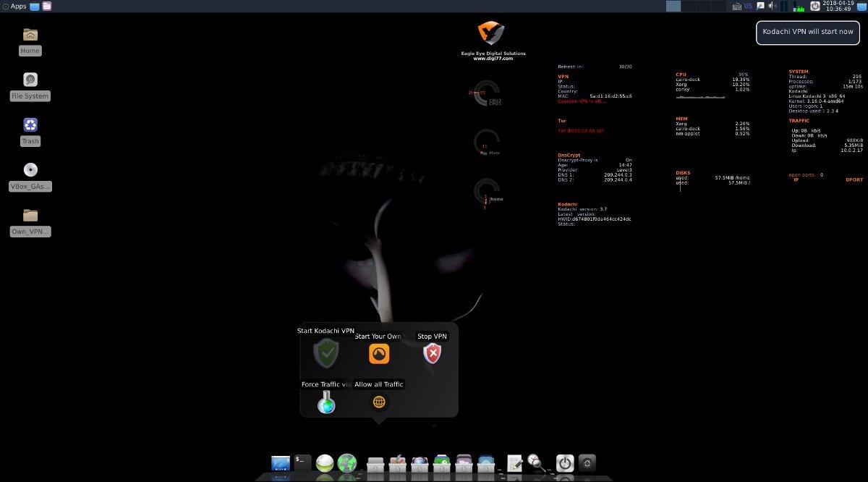Viewport: 868px width, 482px height.
Task: Open the Apps menu in the top bar
Action: 14,6
